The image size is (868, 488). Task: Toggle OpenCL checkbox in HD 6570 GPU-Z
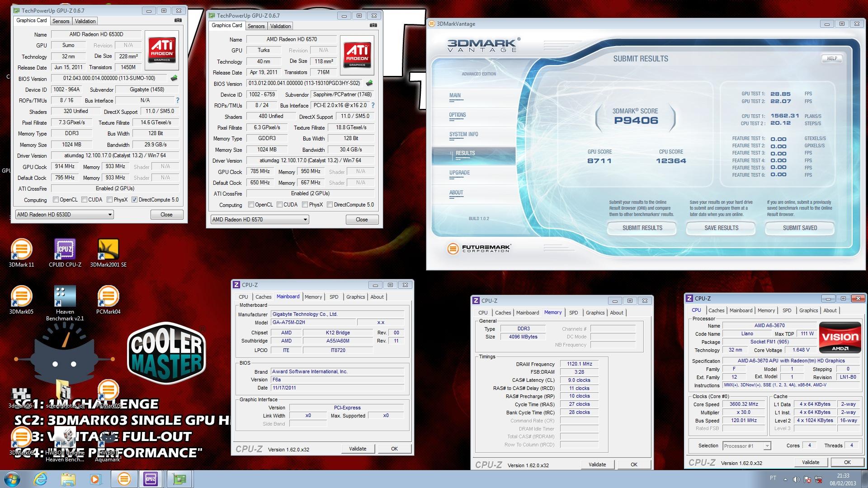click(x=251, y=204)
